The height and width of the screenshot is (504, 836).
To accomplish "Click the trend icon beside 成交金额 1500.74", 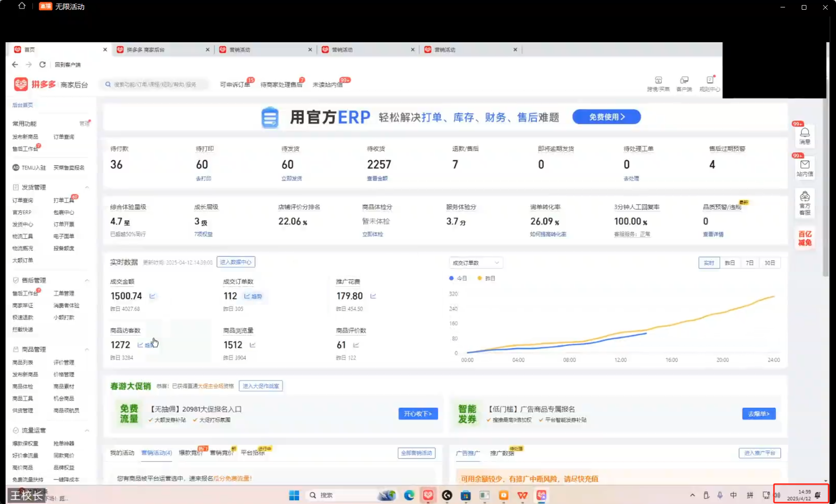I will (x=152, y=296).
